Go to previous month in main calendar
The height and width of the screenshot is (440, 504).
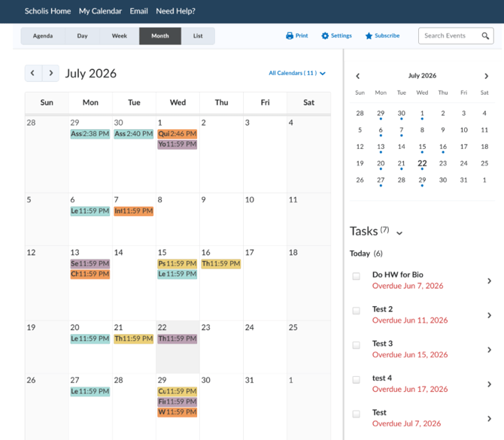(x=33, y=73)
